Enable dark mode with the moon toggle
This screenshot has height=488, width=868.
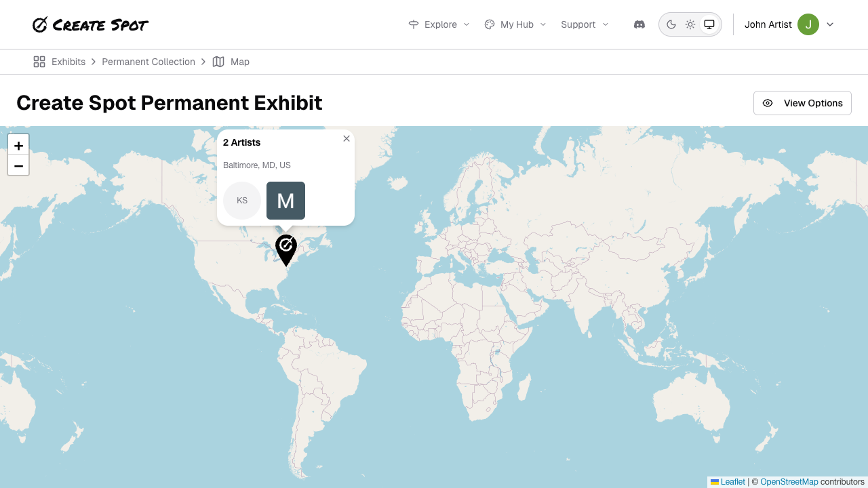point(671,24)
